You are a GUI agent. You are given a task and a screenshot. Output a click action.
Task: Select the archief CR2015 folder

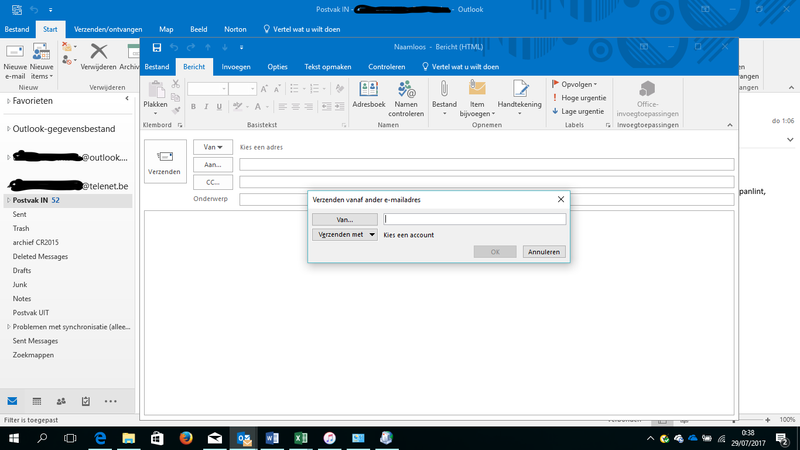(36, 242)
